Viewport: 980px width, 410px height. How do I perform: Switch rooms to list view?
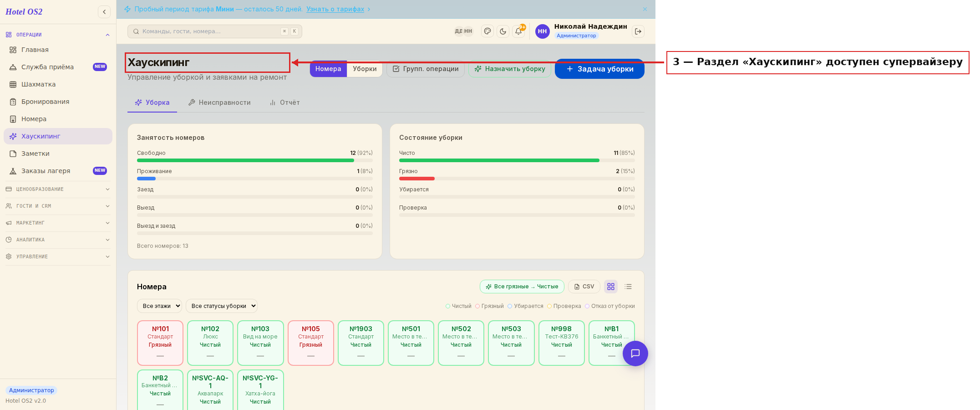[x=628, y=287]
